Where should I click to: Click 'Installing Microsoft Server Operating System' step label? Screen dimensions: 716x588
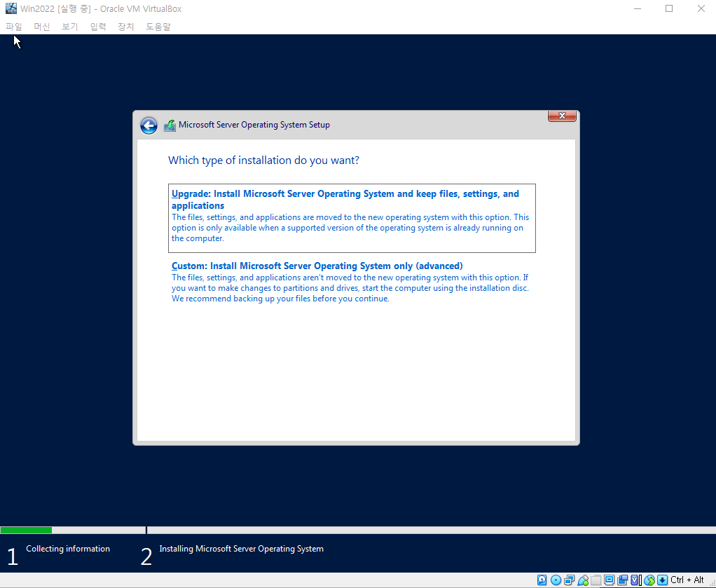tap(241, 549)
